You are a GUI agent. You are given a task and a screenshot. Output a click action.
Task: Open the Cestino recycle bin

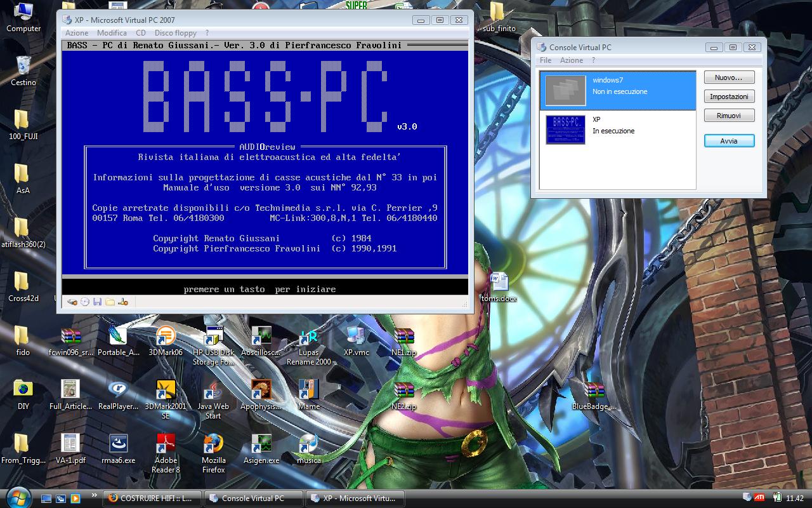[23, 67]
